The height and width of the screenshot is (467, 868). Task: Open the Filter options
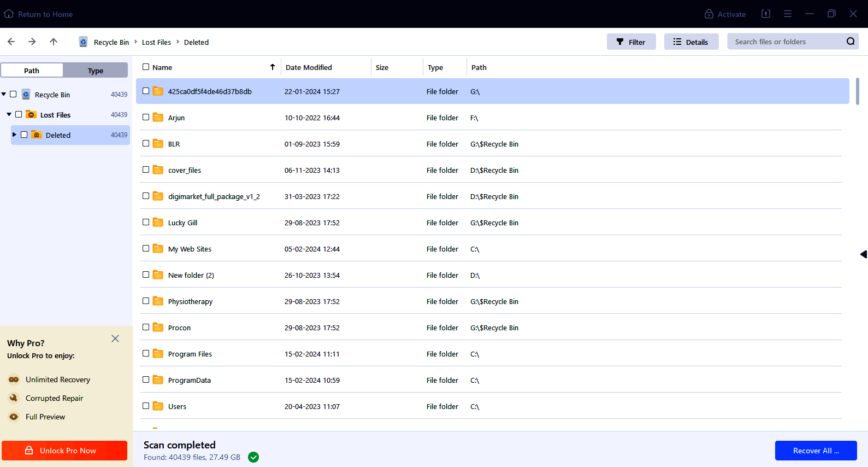click(x=631, y=42)
